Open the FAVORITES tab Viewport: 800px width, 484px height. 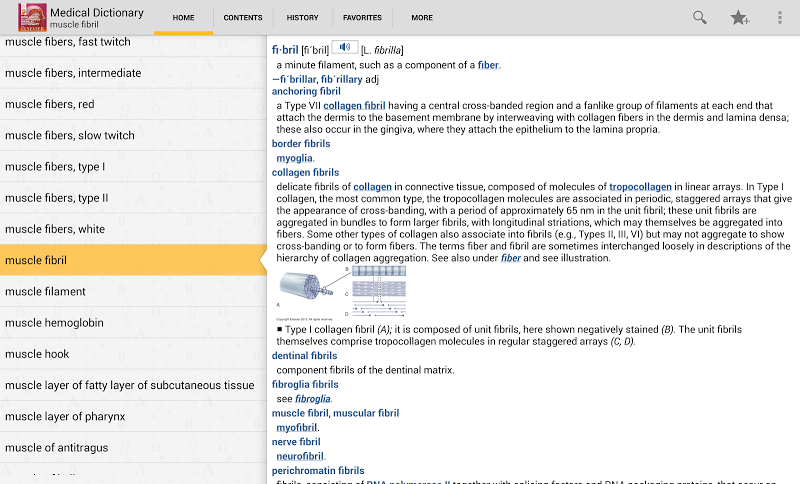(362, 17)
